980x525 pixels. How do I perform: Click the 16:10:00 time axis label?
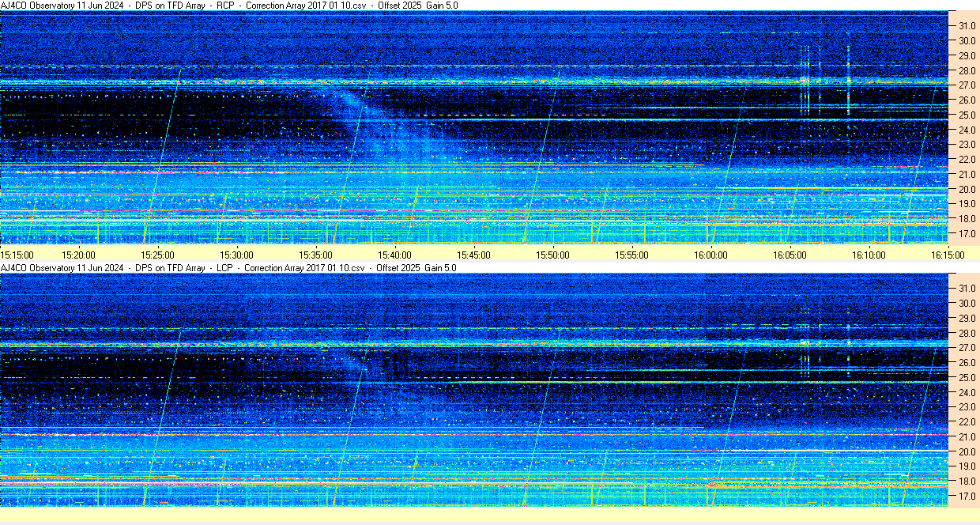869,255
